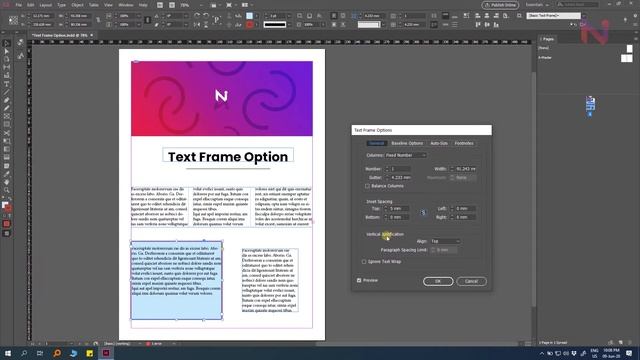Enable Balance Columns checkbox

coord(367,186)
